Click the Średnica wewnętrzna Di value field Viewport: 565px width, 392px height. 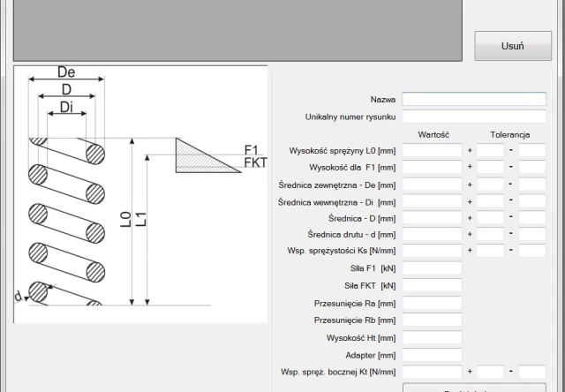click(432, 200)
